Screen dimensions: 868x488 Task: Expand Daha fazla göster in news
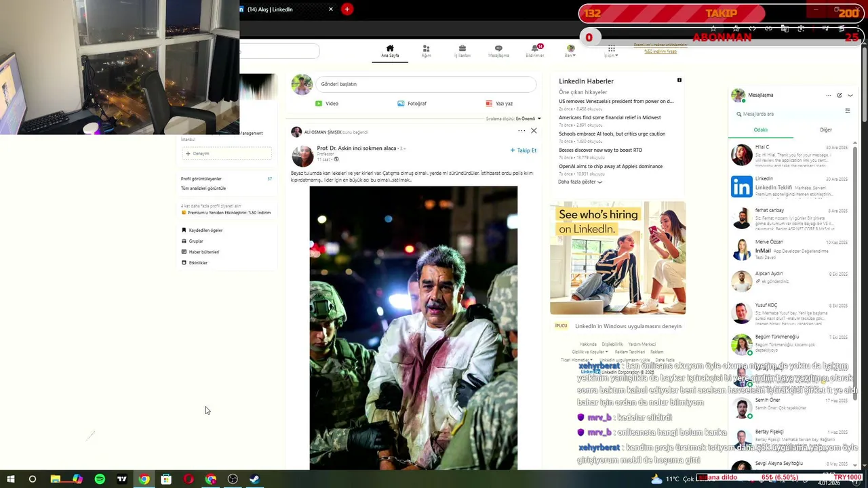(580, 182)
